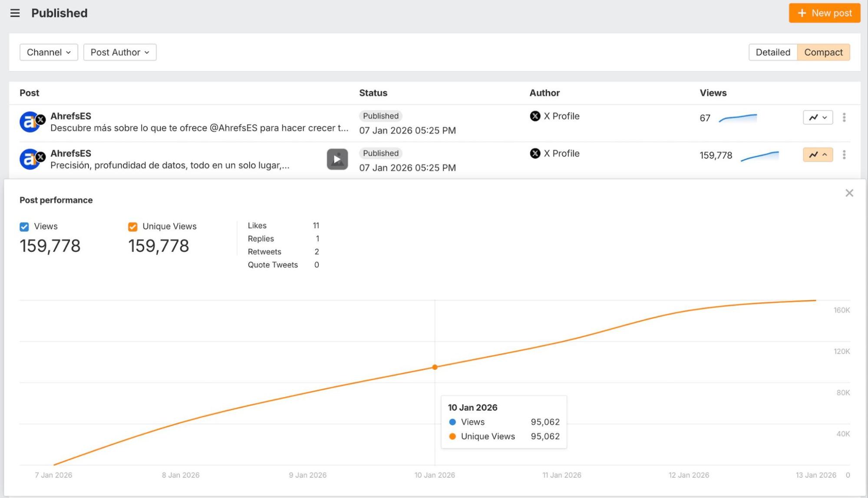Close the Post performance panel
Screen dimensions: 868x498
coord(849,193)
